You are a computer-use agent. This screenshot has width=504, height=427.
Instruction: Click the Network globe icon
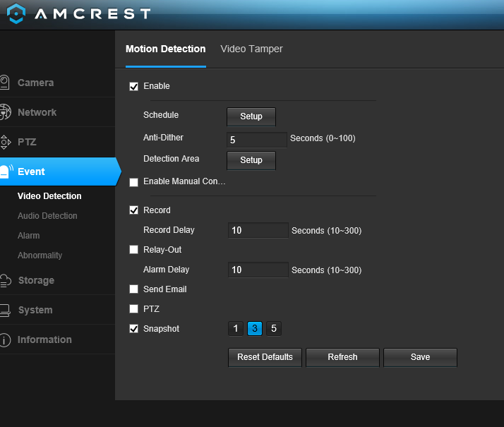(x=5, y=112)
